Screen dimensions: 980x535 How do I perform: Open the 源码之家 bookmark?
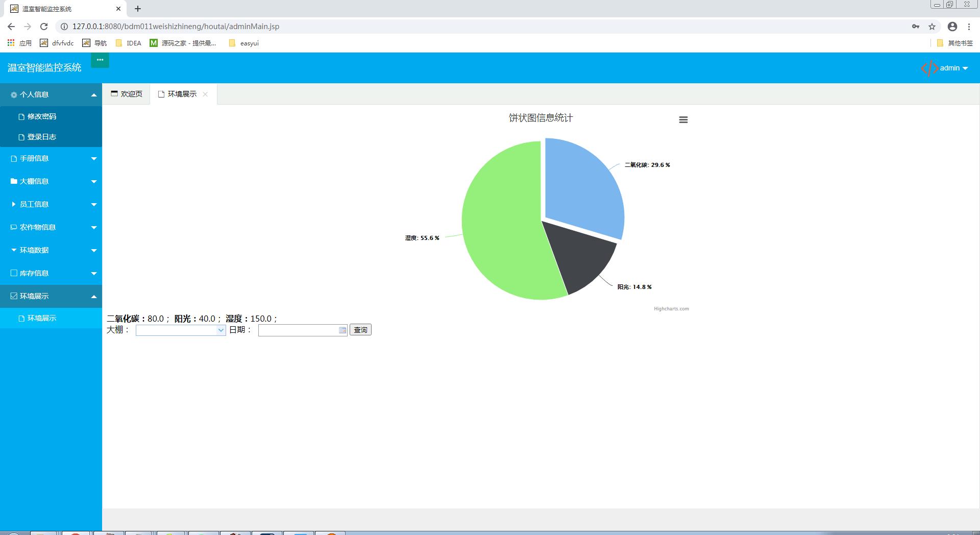click(x=183, y=43)
